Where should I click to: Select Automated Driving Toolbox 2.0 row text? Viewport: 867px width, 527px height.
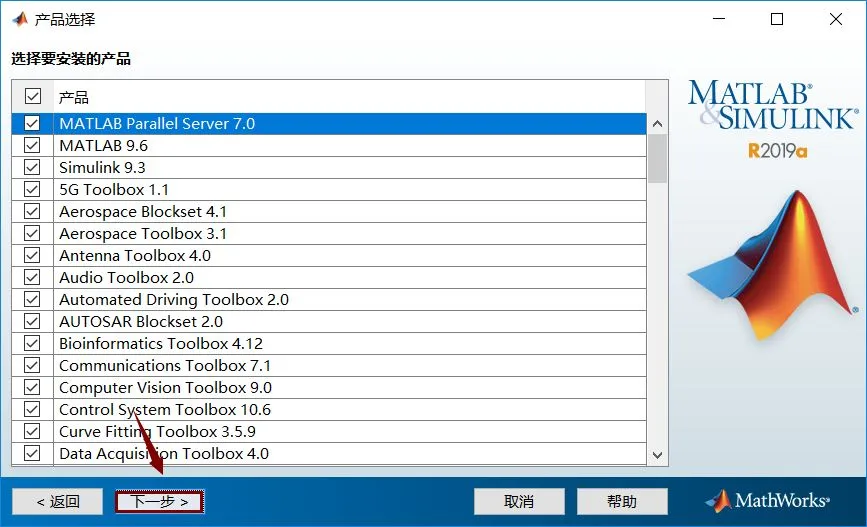(174, 299)
